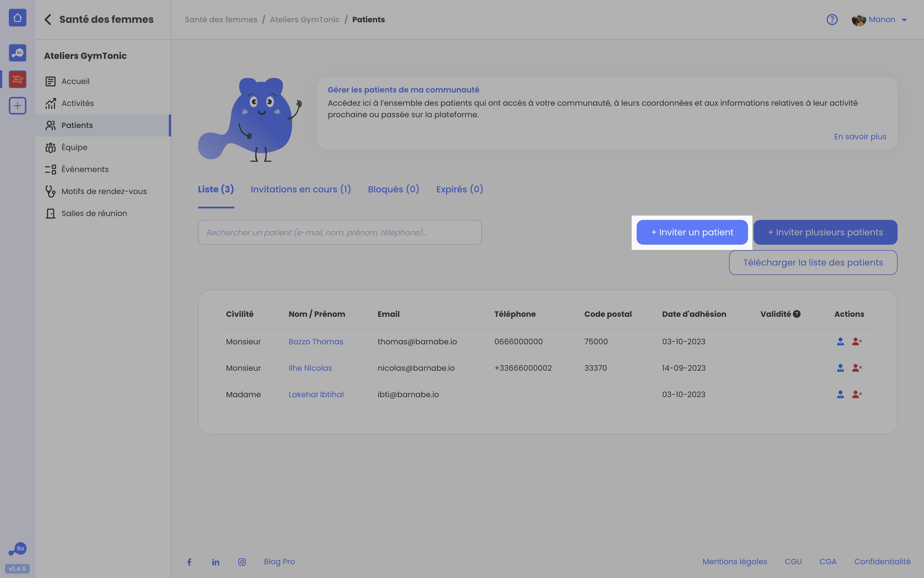
Task: Click the En savoir plus link
Action: tap(860, 137)
